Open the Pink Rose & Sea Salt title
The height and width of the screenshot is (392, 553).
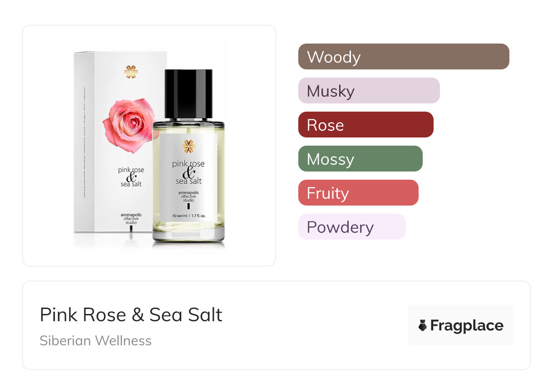(x=131, y=315)
